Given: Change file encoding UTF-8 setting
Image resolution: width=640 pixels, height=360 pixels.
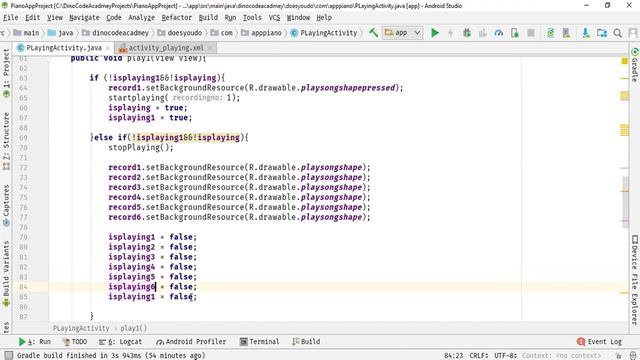Looking at the screenshot, I should [506, 356].
